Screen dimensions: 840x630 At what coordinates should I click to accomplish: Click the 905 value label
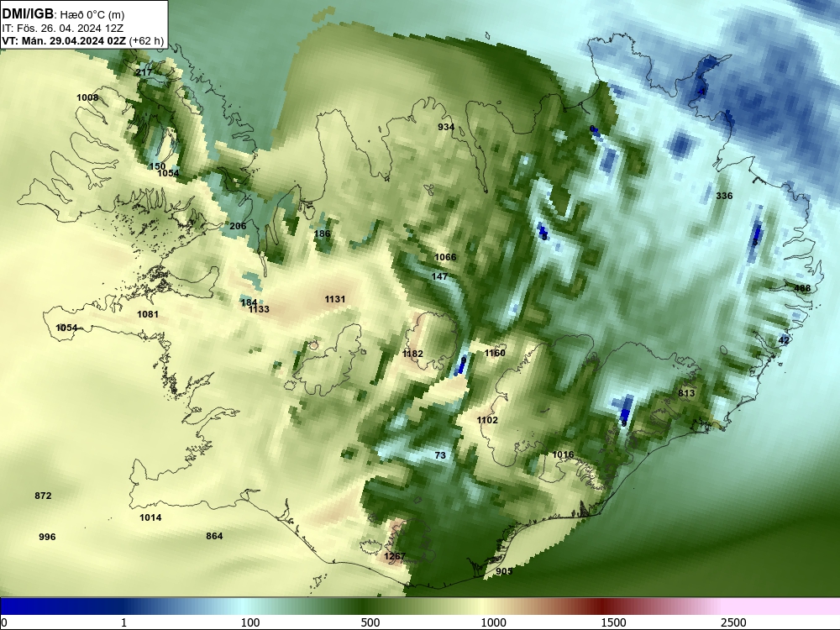click(x=504, y=571)
